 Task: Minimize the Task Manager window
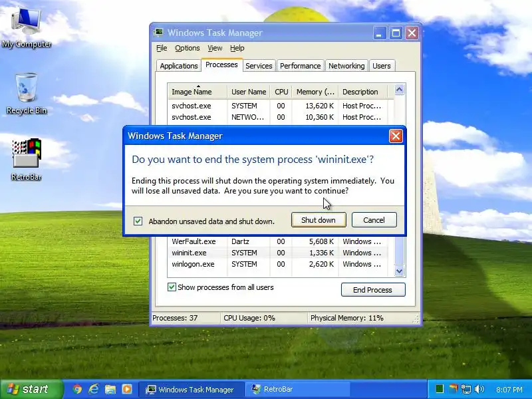point(379,33)
